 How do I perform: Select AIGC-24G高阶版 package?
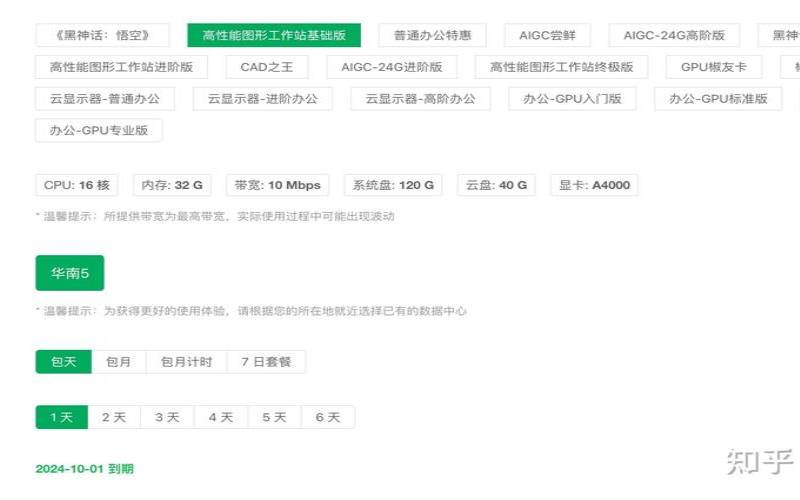(674, 35)
